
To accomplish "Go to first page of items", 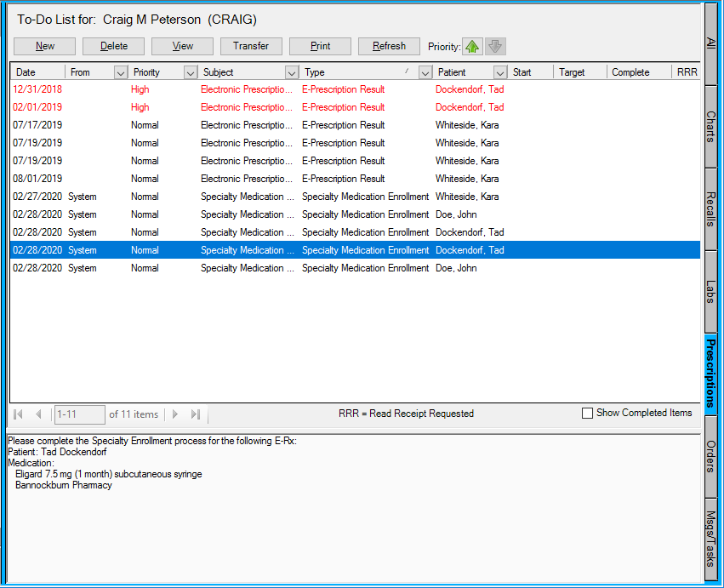I will point(18,414).
